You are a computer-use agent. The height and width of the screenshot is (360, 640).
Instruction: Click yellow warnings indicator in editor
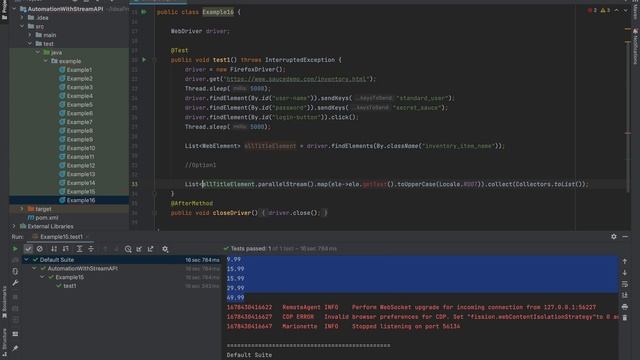tap(605, 10)
